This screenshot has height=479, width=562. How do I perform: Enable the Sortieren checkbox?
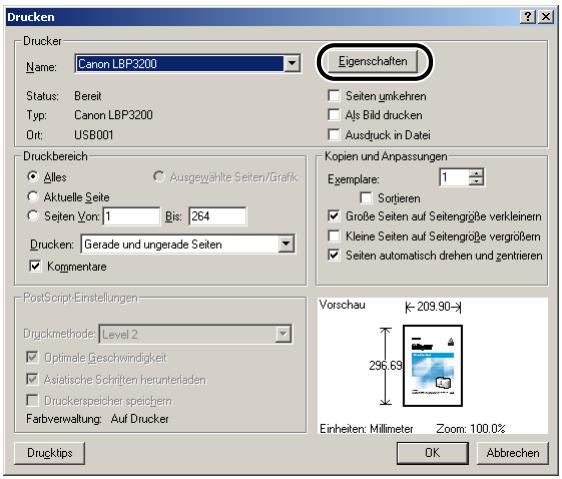366,198
